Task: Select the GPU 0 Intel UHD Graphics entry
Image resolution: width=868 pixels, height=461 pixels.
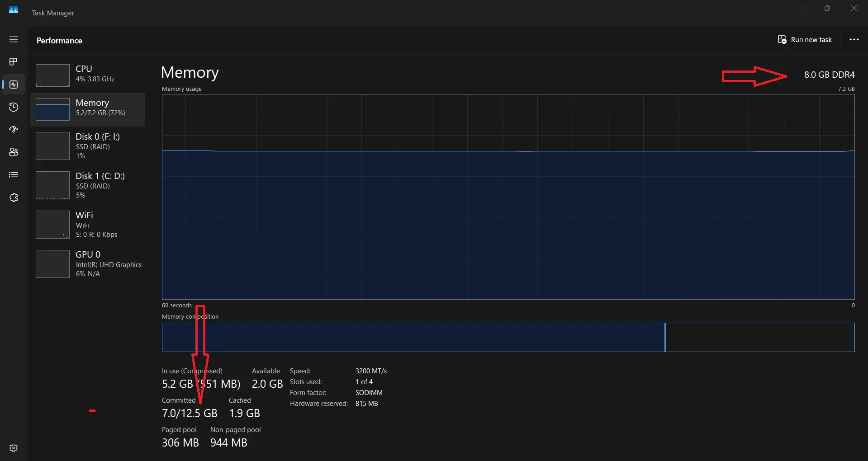Action: [x=87, y=264]
